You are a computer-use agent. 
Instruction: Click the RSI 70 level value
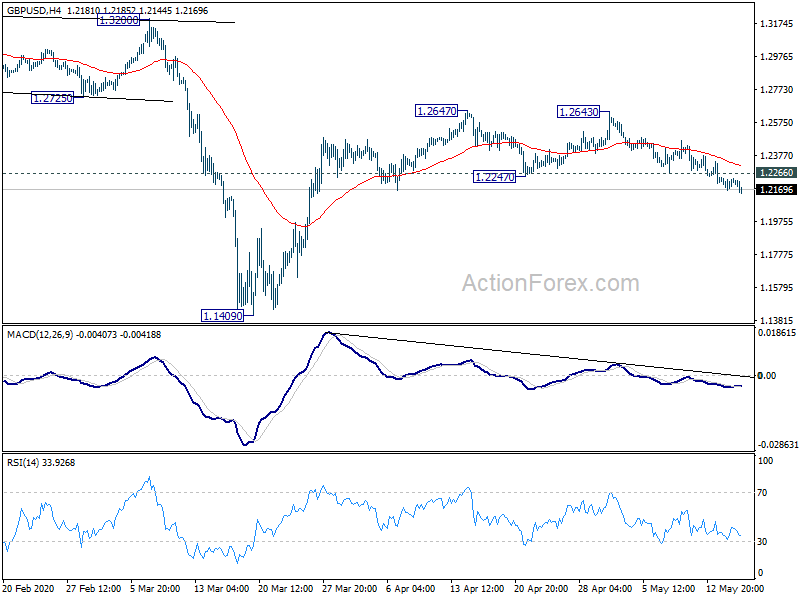(762, 493)
